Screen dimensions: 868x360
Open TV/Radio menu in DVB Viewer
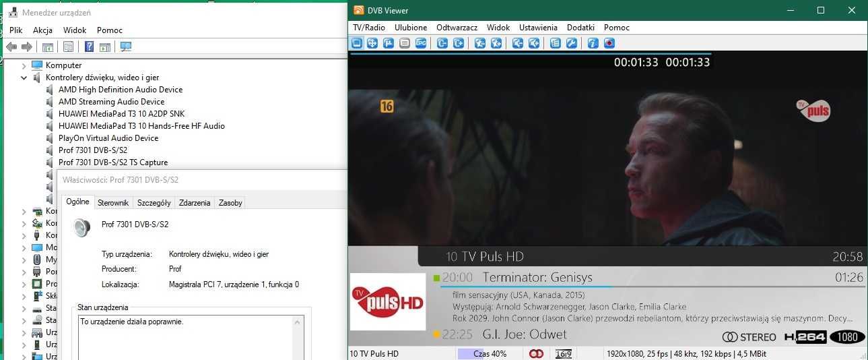point(369,28)
